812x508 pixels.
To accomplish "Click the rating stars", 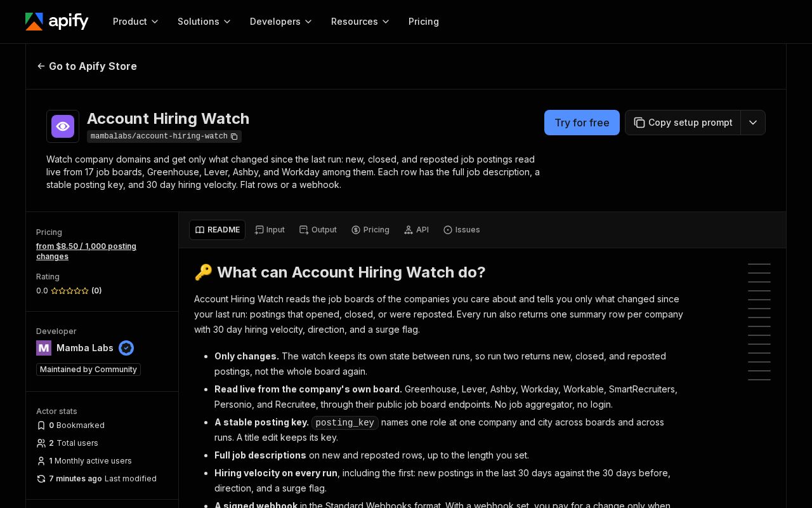I will 70,291.
